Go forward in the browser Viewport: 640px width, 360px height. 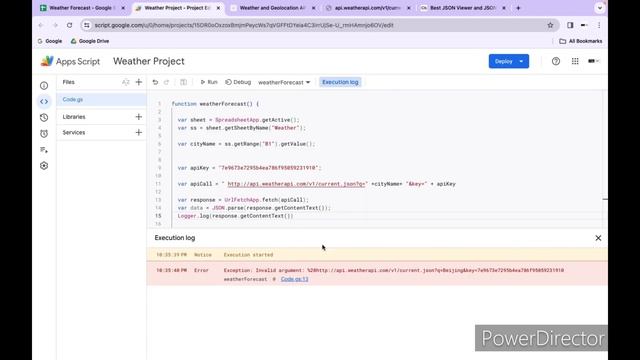click(x=55, y=25)
